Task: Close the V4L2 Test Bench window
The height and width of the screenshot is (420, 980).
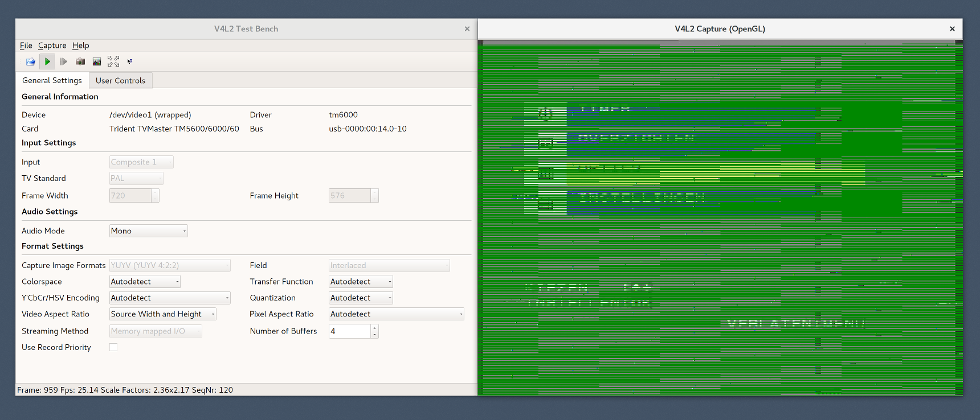Action: (467, 29)
